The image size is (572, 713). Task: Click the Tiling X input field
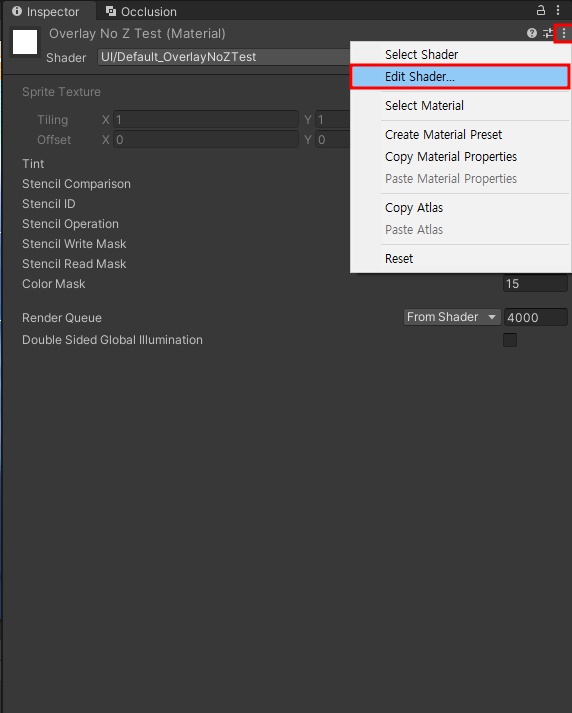(x=206, y=120)
